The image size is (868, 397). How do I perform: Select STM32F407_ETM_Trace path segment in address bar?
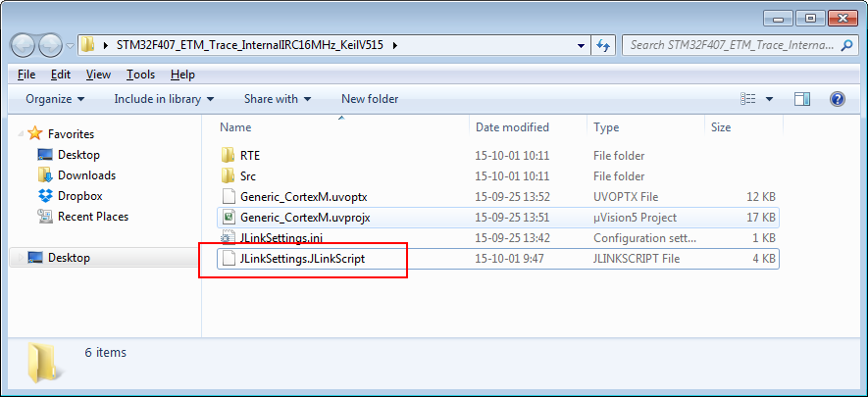click(249, 45)
